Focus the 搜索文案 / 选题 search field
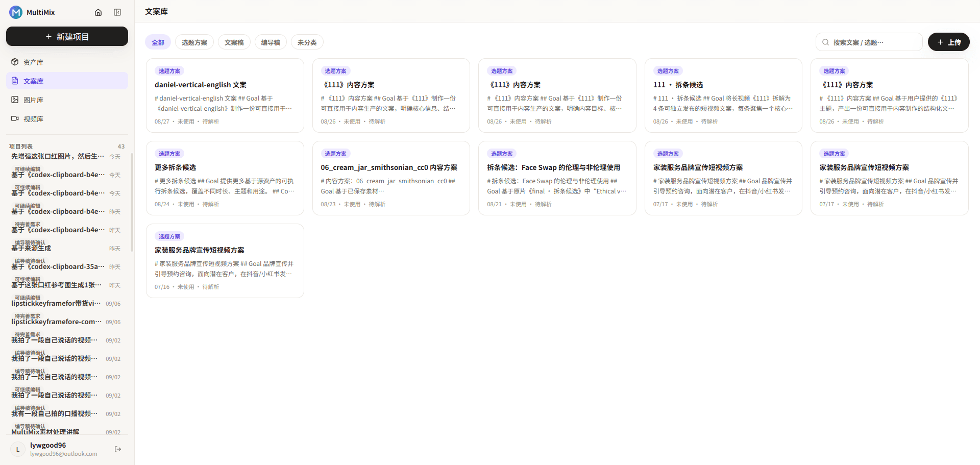 click(869, 42)
